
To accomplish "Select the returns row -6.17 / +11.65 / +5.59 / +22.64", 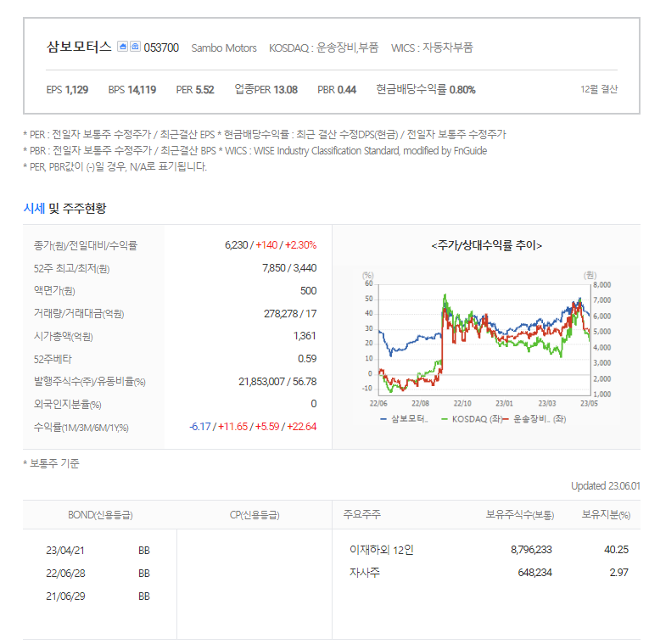I will tap(253, 427).
